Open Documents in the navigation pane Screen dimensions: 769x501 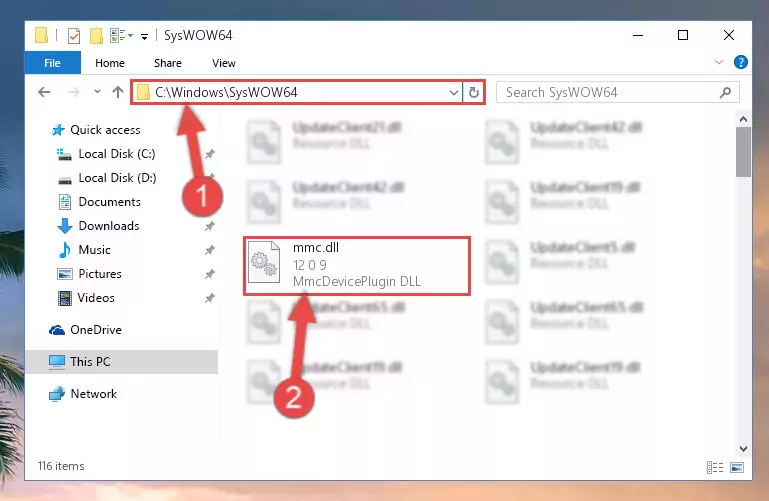(x=109, y=202)
